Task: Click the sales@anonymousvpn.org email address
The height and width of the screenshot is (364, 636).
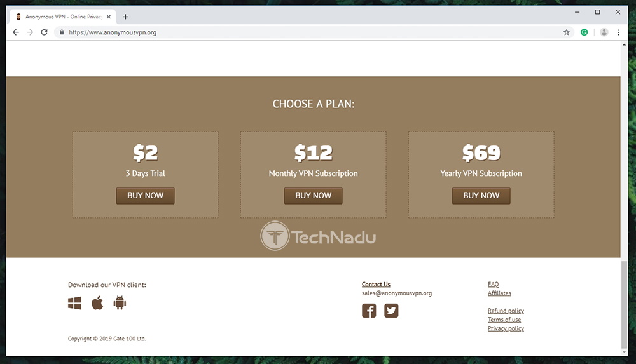Action: tap(397, 293)
